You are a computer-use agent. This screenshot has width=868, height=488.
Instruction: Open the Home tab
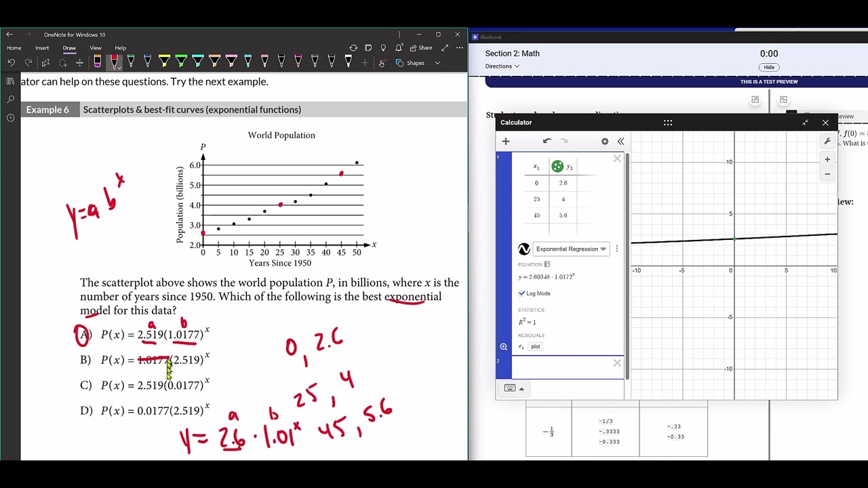tap(14, 48)
